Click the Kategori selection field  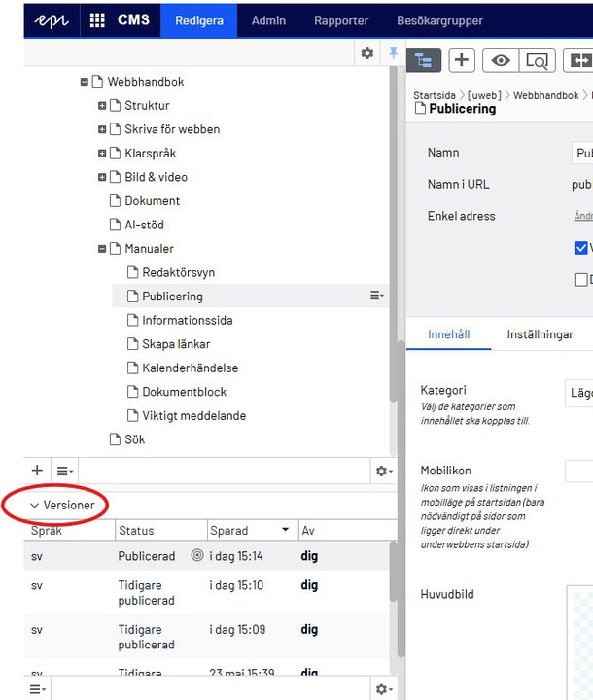pyautogui.click(x=578, y=394)
